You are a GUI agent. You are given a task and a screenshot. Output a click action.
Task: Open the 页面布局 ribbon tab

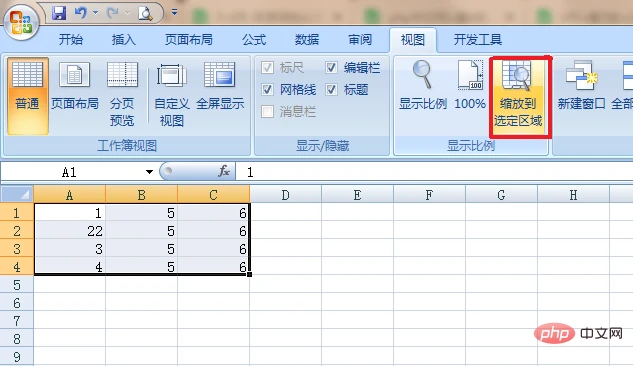(x=189, y=40)
